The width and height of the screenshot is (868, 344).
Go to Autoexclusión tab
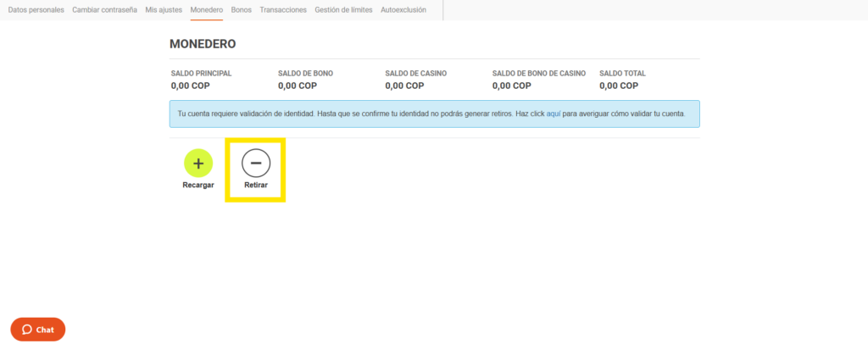(x=403, y=10)
